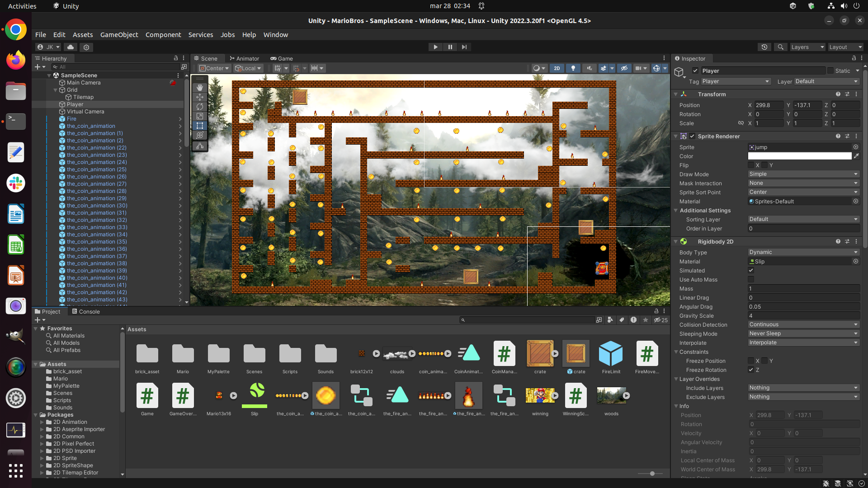Open the Body Type dropdown
This screenshot has width=868, height=488.
(803, 252)
